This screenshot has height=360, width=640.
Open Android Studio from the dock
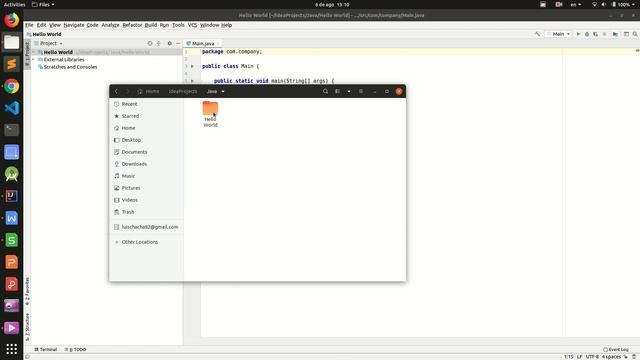[x=11, y=174]
